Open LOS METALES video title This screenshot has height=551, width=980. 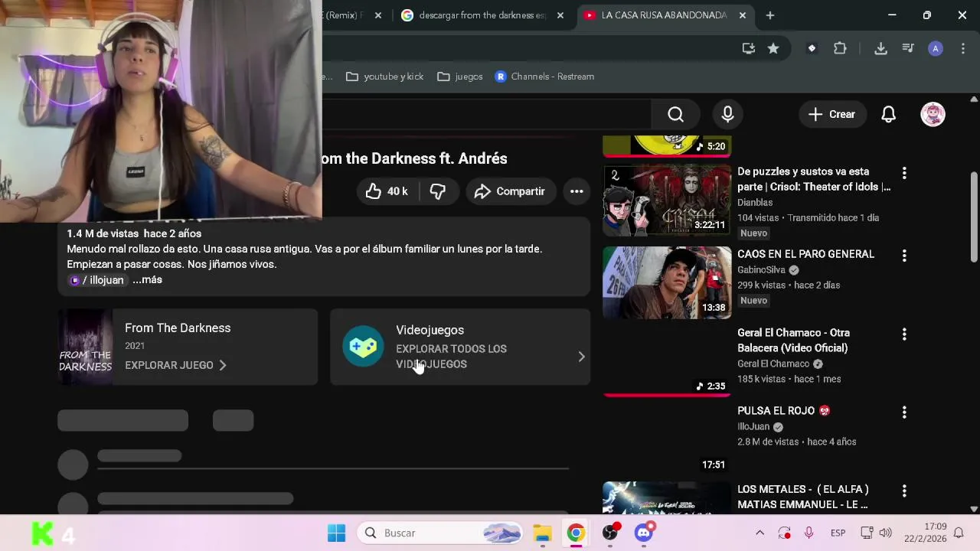[x=803, y=497]
